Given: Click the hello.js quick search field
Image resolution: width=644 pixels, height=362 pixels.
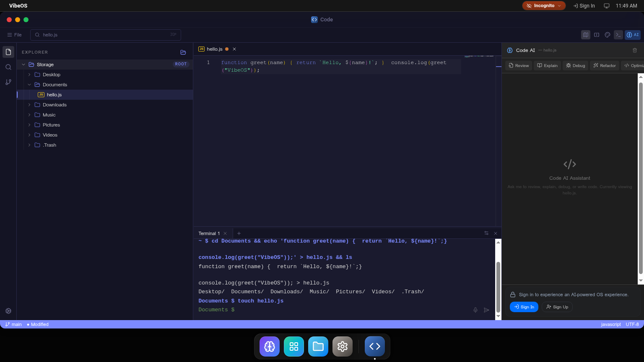Looking at the screenshot, I should [106, 35].
